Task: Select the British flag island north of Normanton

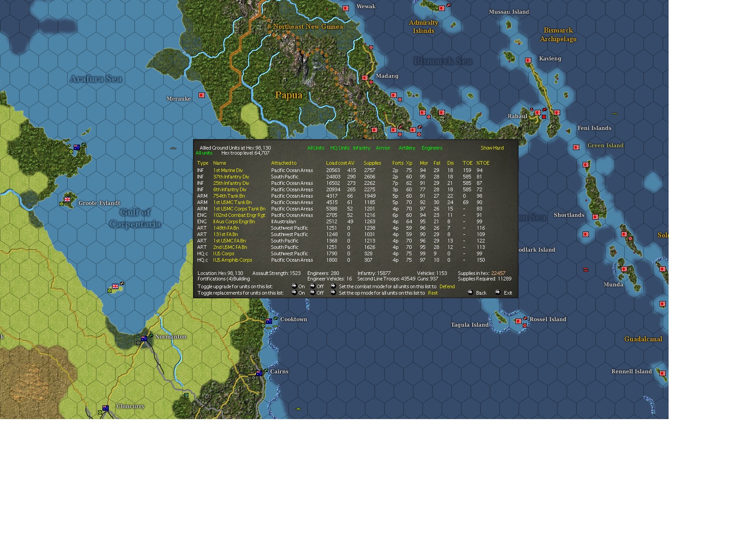Action: [x=115, y=286]
